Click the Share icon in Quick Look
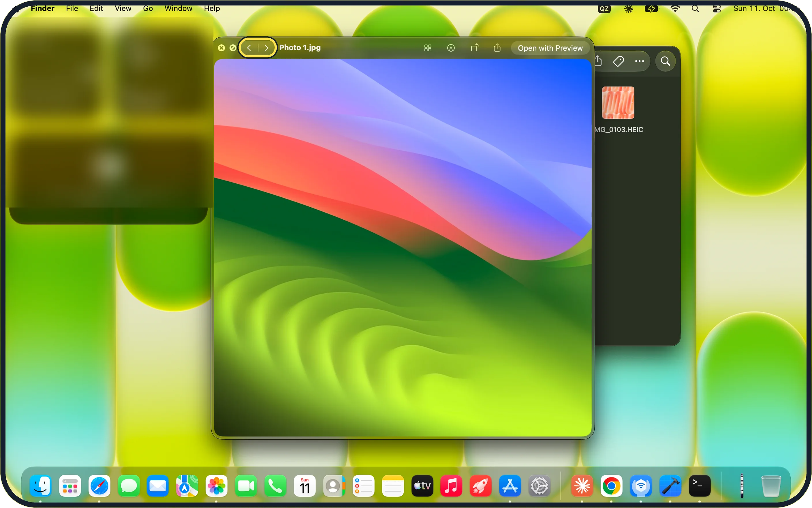 [497, 48]
